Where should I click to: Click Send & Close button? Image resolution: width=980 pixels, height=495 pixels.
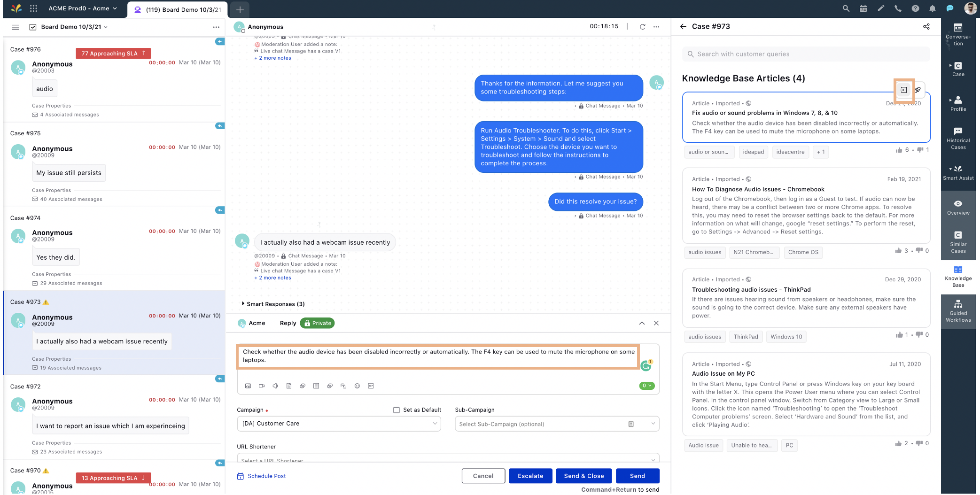[x=583, y=476]
